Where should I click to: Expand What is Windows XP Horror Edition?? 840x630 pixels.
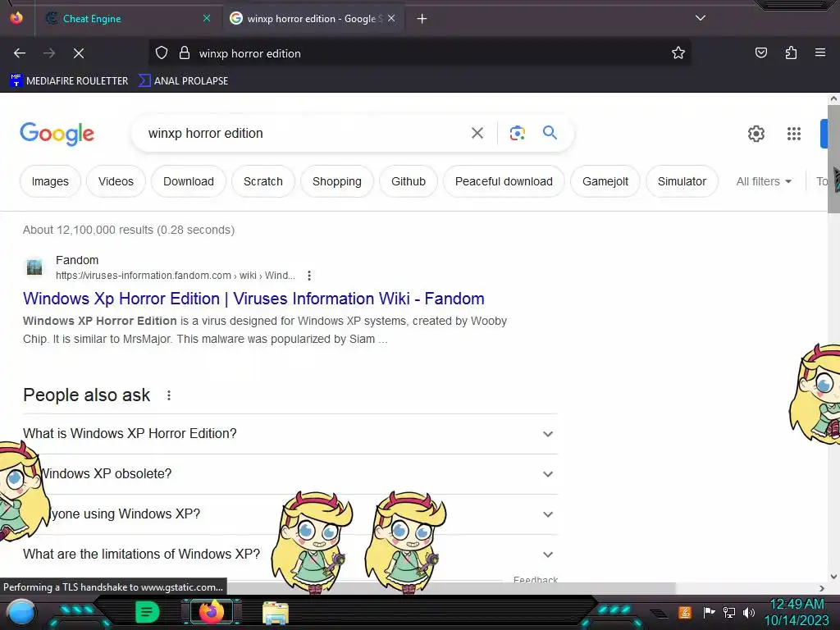tap(290, 433)
